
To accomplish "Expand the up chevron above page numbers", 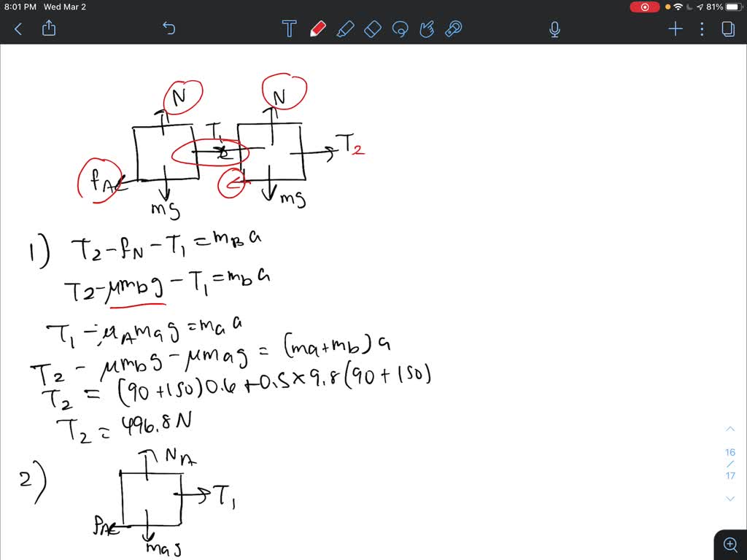I will [730, 429].
